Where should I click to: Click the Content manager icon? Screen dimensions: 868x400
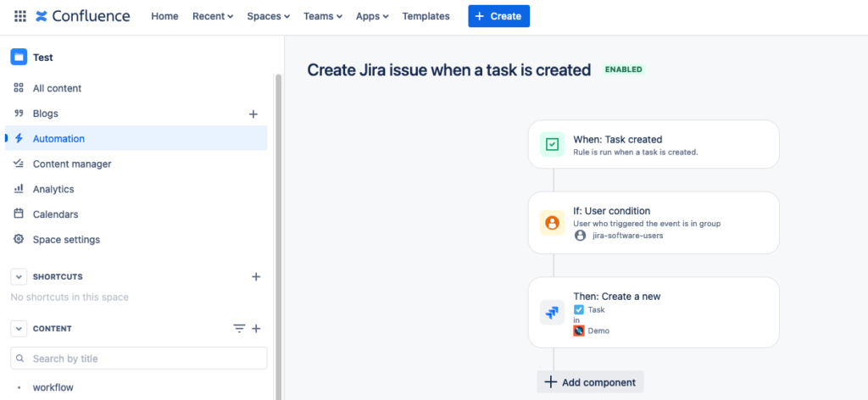[19, 164]
